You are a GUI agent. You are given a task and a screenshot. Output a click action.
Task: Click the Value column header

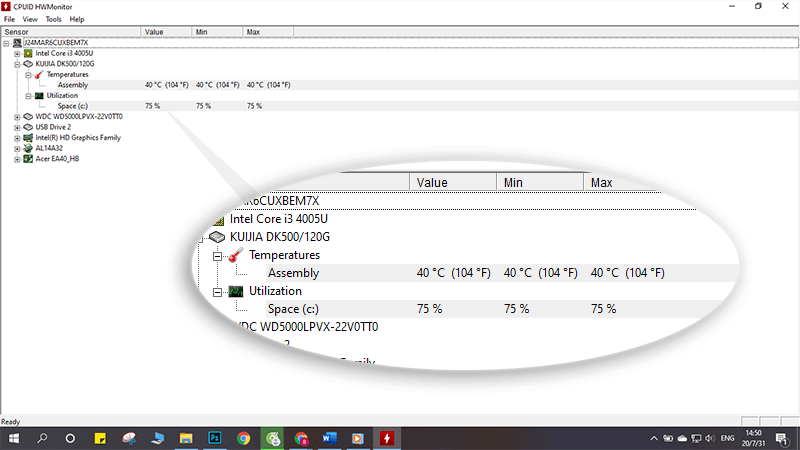[x=166, y=32]
